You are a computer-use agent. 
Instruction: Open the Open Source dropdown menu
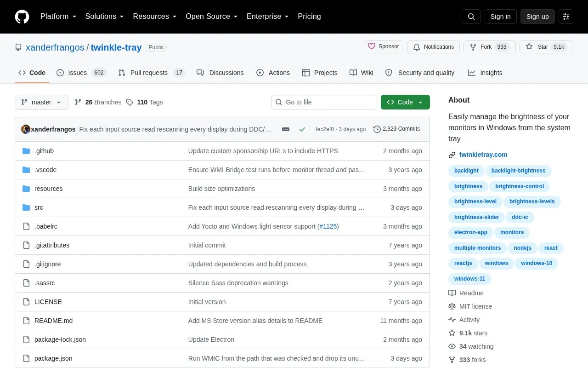212,16
